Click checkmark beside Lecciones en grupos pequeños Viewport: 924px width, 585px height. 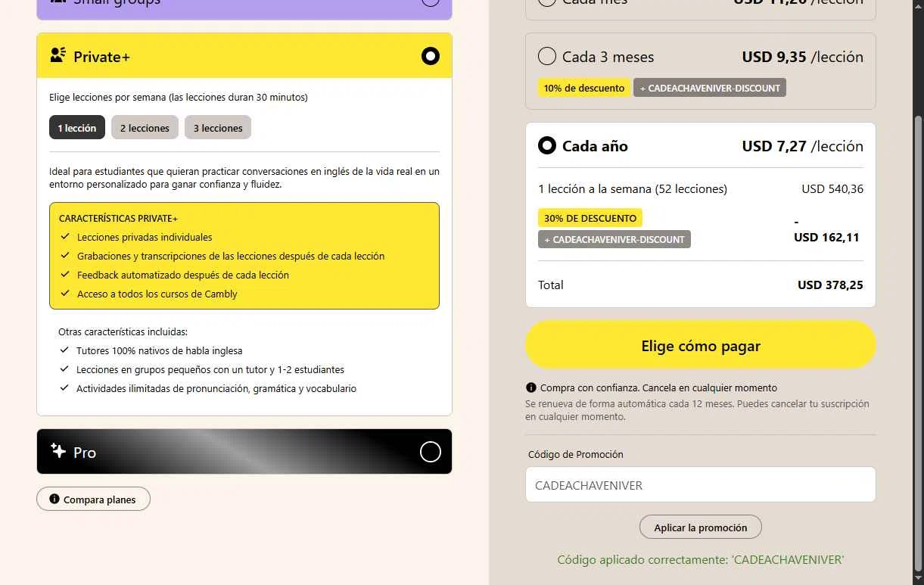coord(64,369)
